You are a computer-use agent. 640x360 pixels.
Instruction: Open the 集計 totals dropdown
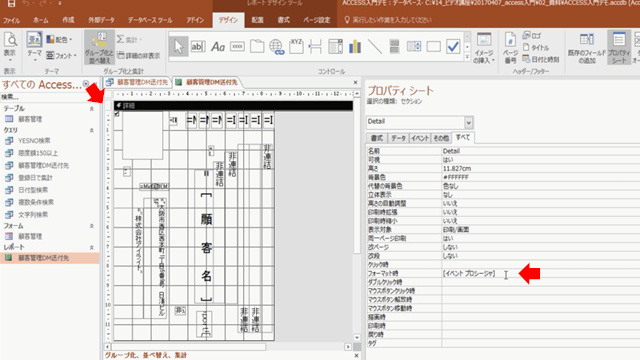point(129,39)
